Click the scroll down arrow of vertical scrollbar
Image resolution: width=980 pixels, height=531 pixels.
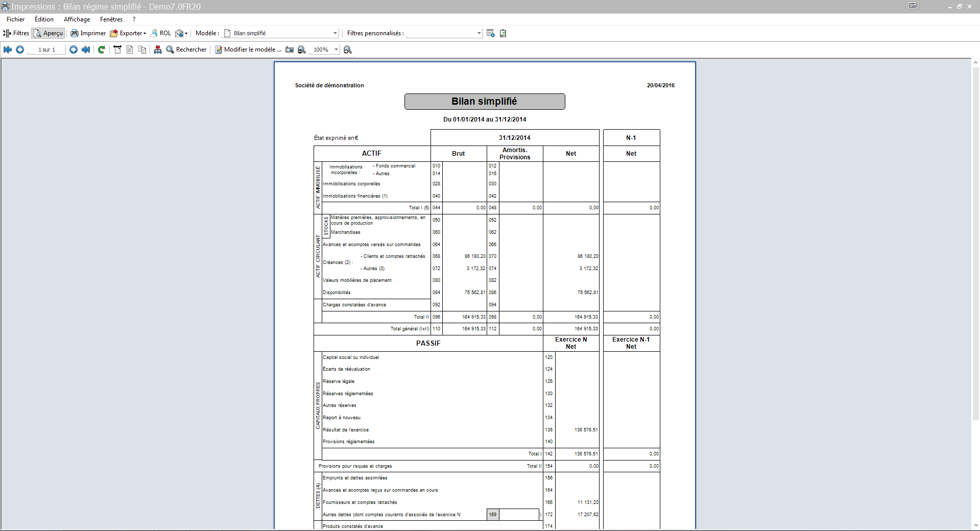pos(975,525)
